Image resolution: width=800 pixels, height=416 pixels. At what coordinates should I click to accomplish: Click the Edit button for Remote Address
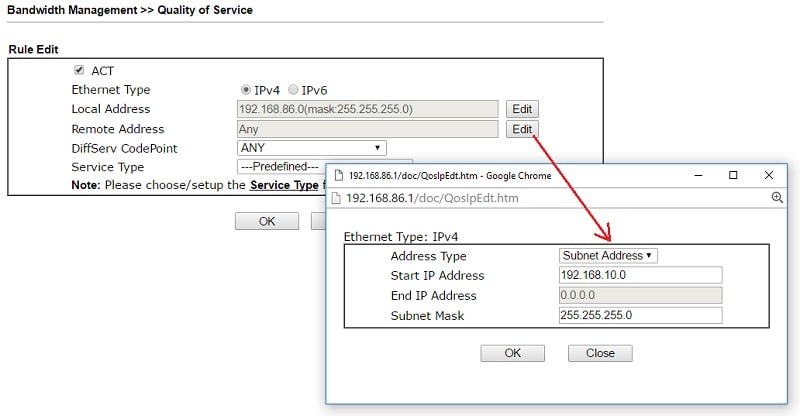522,129
